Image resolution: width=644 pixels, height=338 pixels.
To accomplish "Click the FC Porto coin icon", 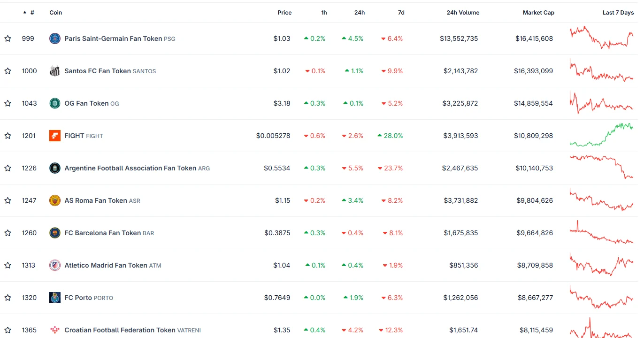I will (55, 298).
